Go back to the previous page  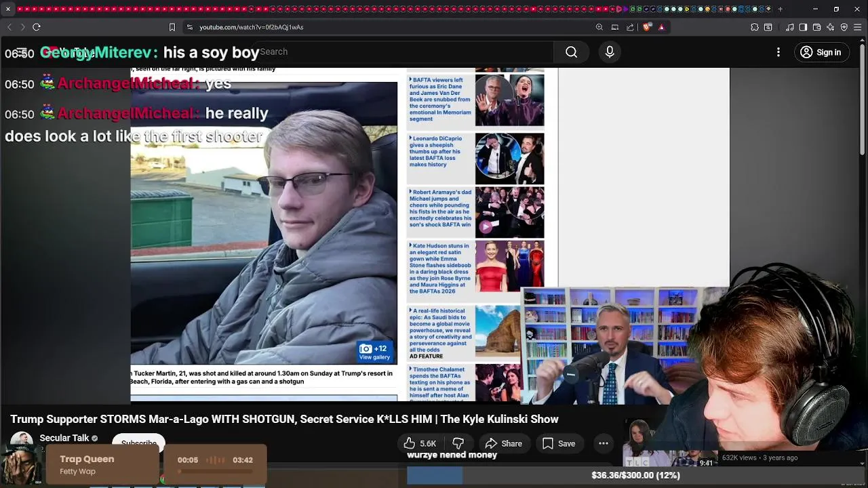[9, 27]
